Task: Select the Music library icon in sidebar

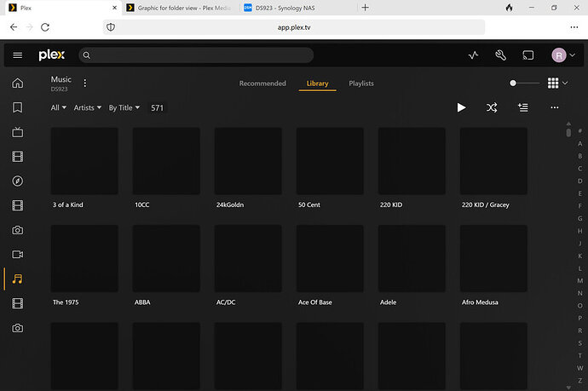Action: click(17, 279)
